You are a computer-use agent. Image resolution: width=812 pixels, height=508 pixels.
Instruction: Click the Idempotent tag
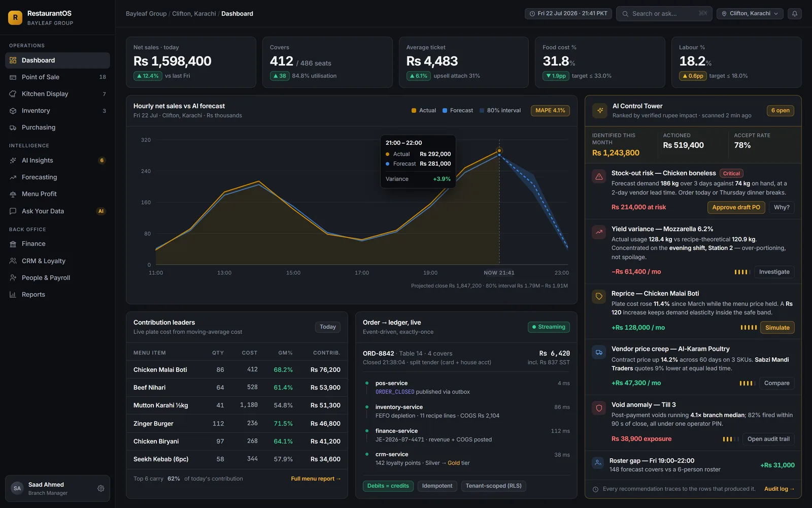[437, 486]
